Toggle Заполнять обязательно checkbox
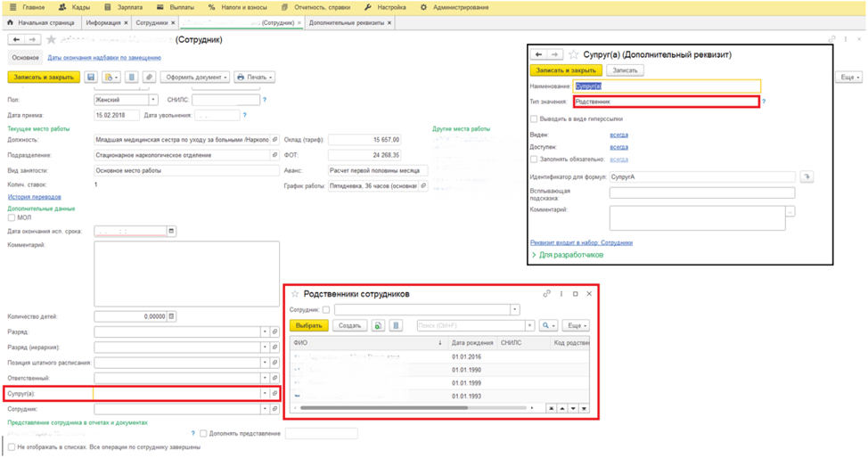 534,159
